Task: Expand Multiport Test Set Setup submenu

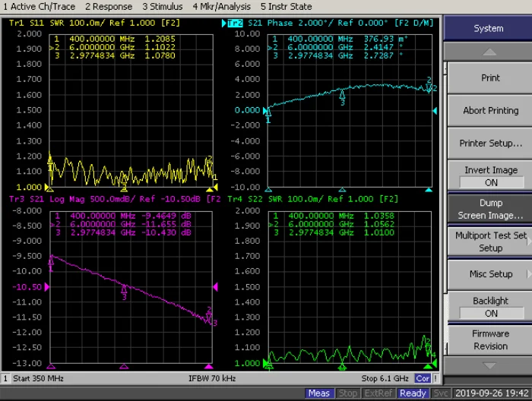Action: point(490,242)
